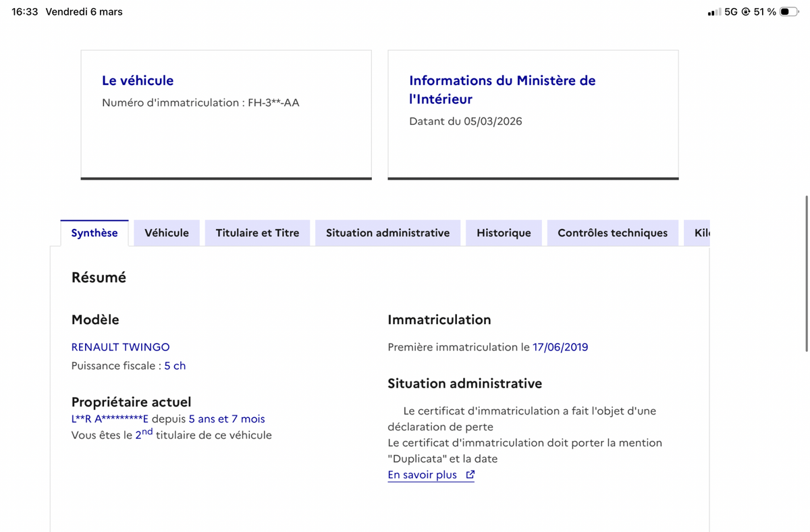Image resolution: width=810 pixels, height=532 pixels.
Task: Click the masked owner name under Propriétaire actuel
Action: point(110,419)
